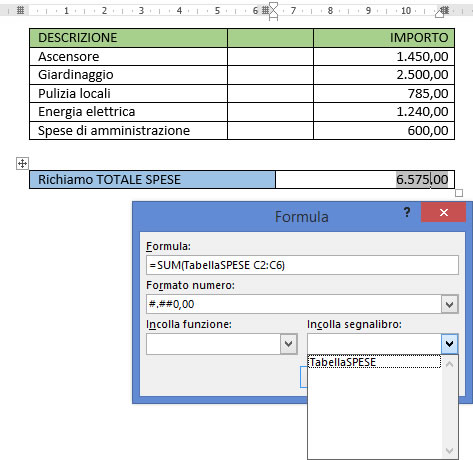Click the table resize handle square
The height and width of the screenshot is (460, 473).
[459, 193]
